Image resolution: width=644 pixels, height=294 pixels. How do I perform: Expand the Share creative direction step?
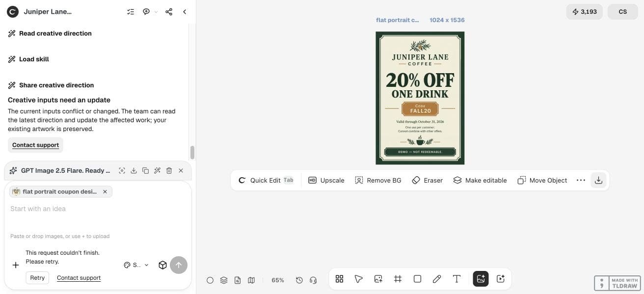point(51,85)
